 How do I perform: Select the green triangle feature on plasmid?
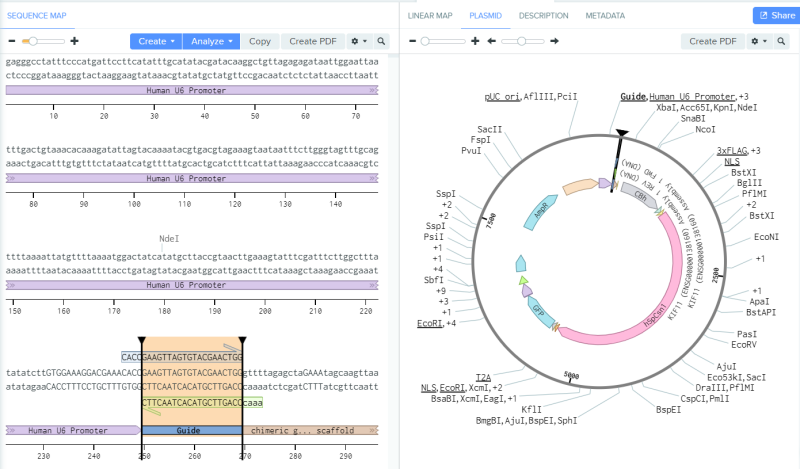click(x=523, y=280)
